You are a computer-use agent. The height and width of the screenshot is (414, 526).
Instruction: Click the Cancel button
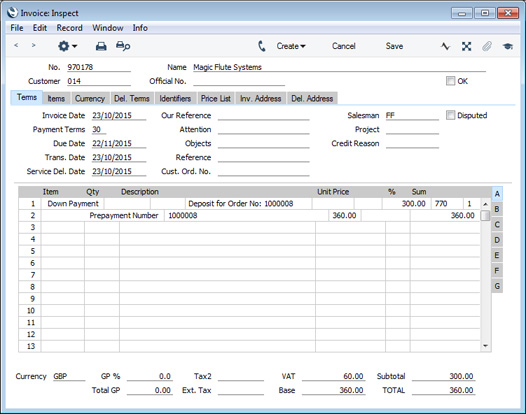click(344, 46)
